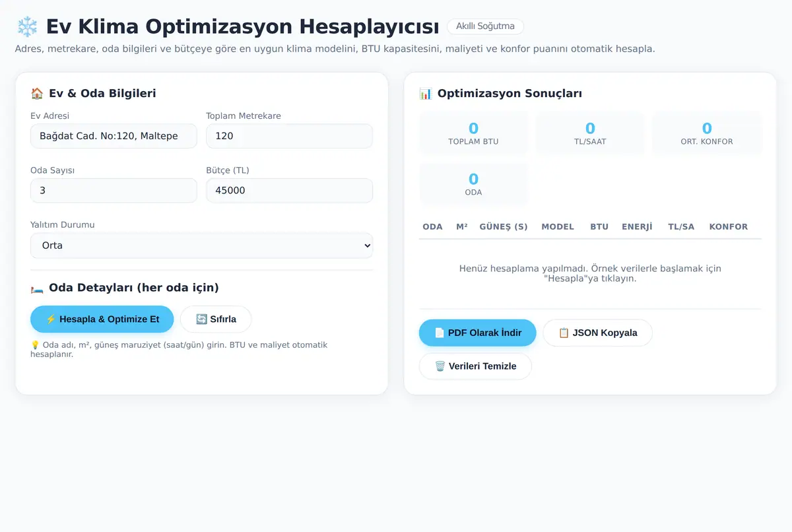Click the TL/SA column header
Image resolution: width=792 pixels, height=532 pixels.
[681, 226]
